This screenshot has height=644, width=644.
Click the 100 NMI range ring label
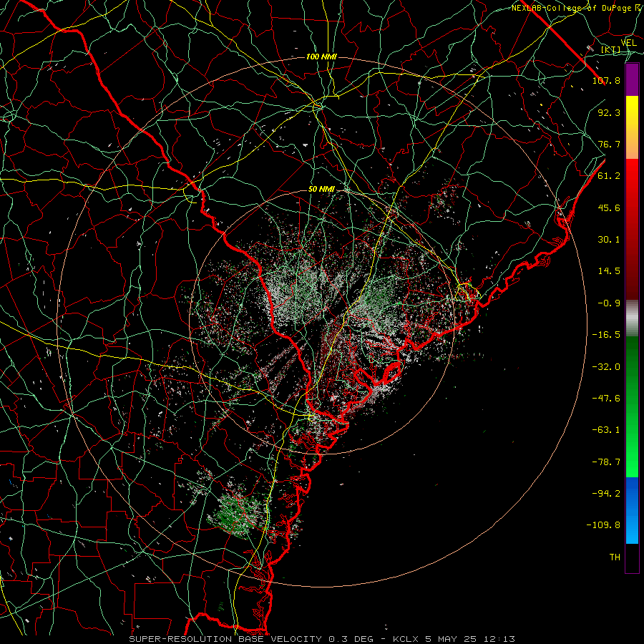tap(321, 57)
